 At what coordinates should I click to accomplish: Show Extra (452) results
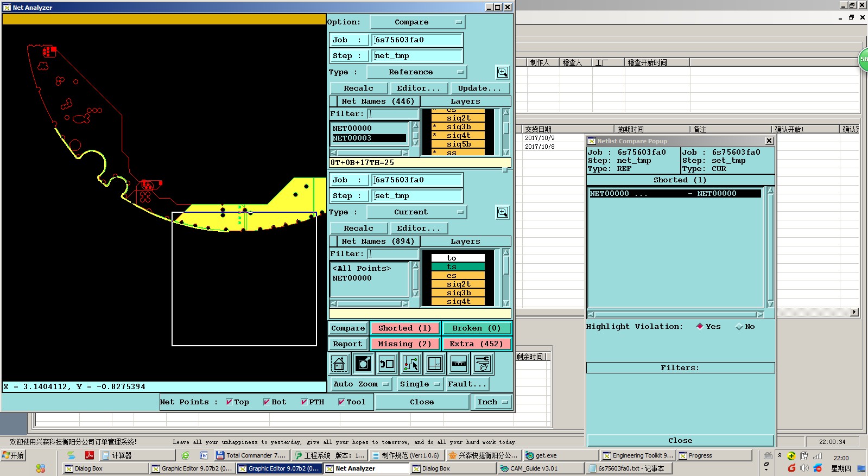tap(477, 344)
